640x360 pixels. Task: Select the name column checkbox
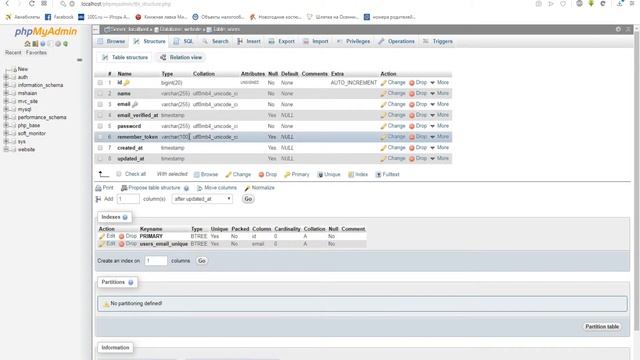click(x=100, y=93)
